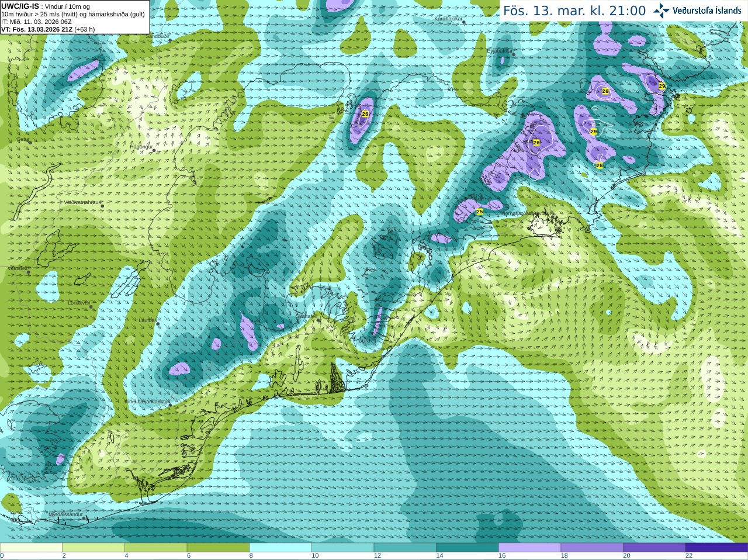
Task: Click the Eyjabakkar station label
Action: tap(500, 51)
